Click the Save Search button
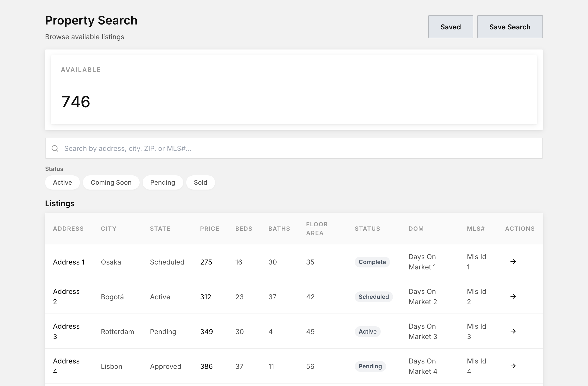 [x=510, y=27]
